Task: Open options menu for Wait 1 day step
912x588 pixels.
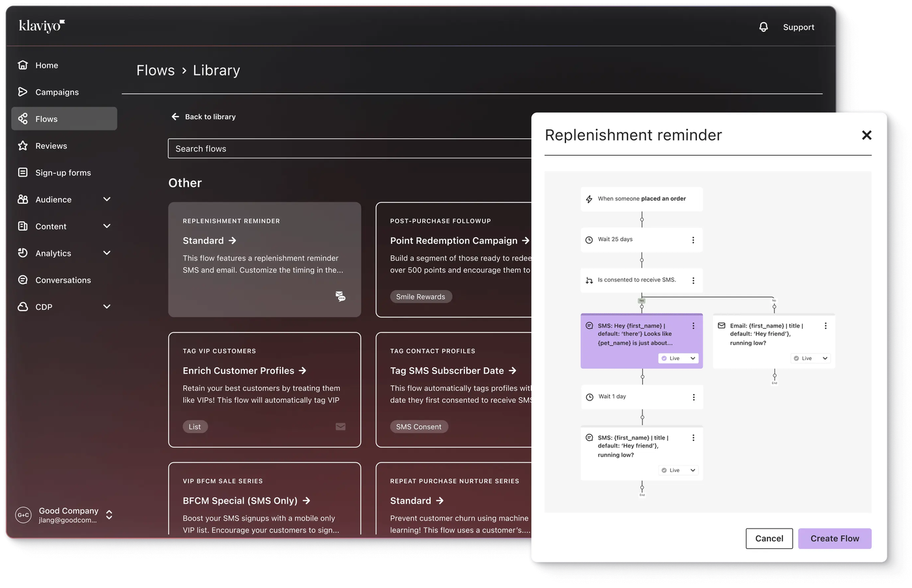Action: click(694, 397)
